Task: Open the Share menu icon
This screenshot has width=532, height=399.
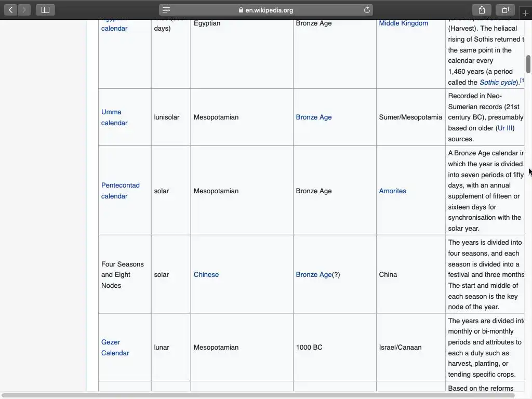Action: (x=482, y=10)
